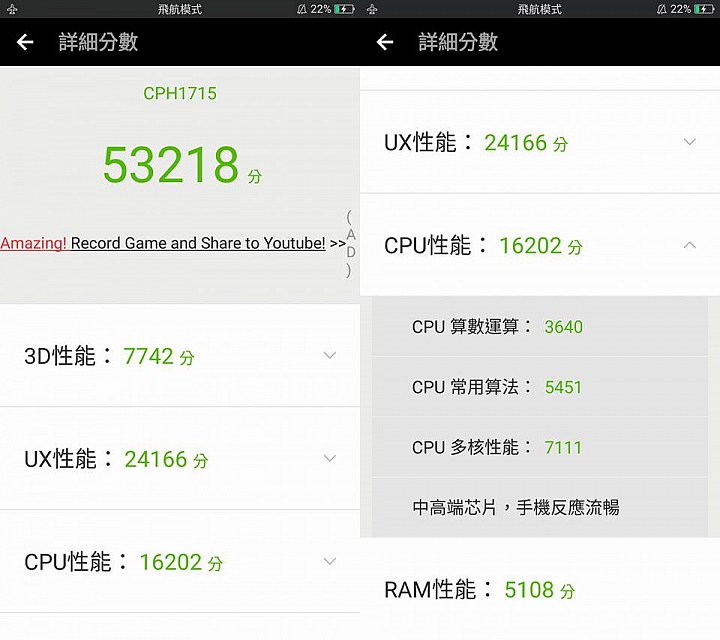This screenshot has height=640, width=720.
Task: Tap the CPU 算數運算 3640 row
Action: [540, 326]
